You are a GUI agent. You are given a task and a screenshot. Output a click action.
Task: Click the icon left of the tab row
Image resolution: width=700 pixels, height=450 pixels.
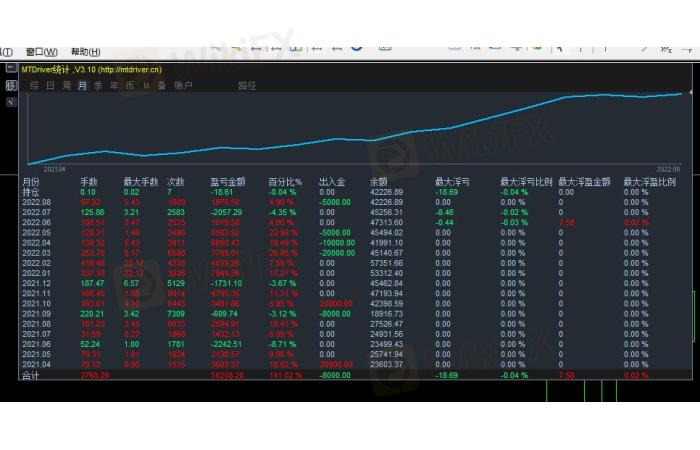pos(11,86)
